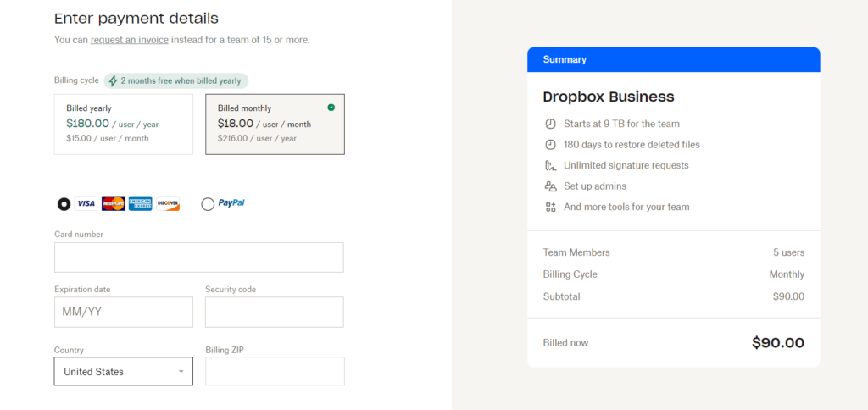This screenshot has width=868, height=410.
Task: Click the $216.00 / user / year text
Action: [257, 138]
